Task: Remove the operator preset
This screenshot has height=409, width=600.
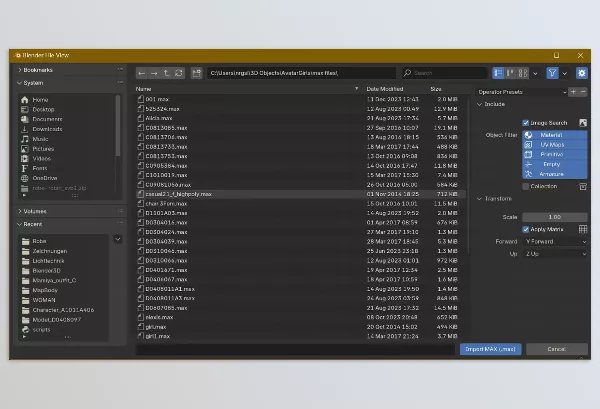Action: tap(583, 92)
